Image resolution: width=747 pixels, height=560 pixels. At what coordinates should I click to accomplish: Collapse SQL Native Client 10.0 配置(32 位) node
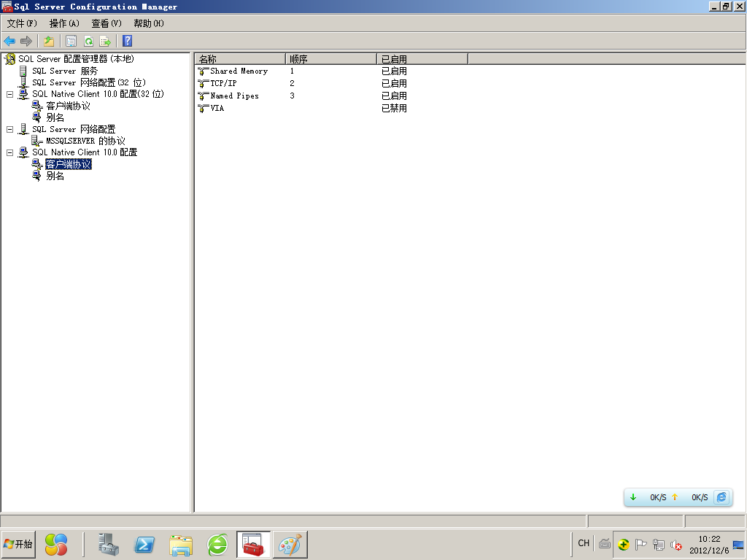[9, 94]
